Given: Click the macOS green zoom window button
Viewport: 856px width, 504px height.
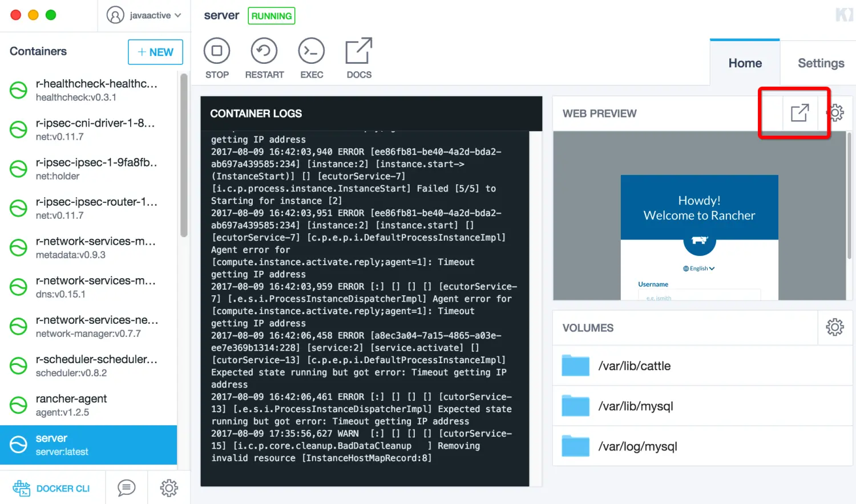Looking at the screenshot, I should [51, 15].
